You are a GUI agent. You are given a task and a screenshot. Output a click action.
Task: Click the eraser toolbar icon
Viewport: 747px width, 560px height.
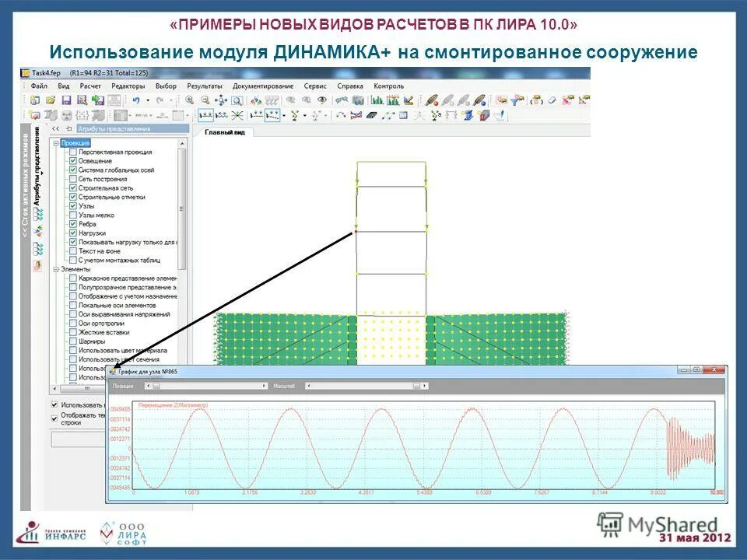click(552, 100)
